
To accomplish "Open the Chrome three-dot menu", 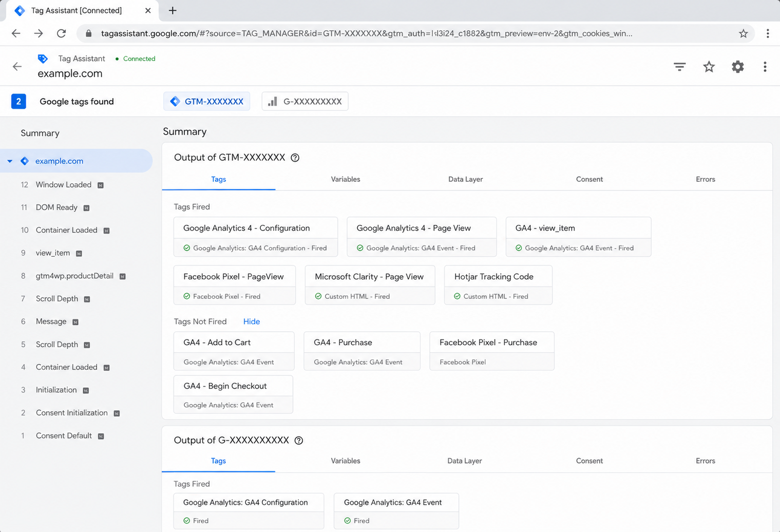I will pos(768,33).
